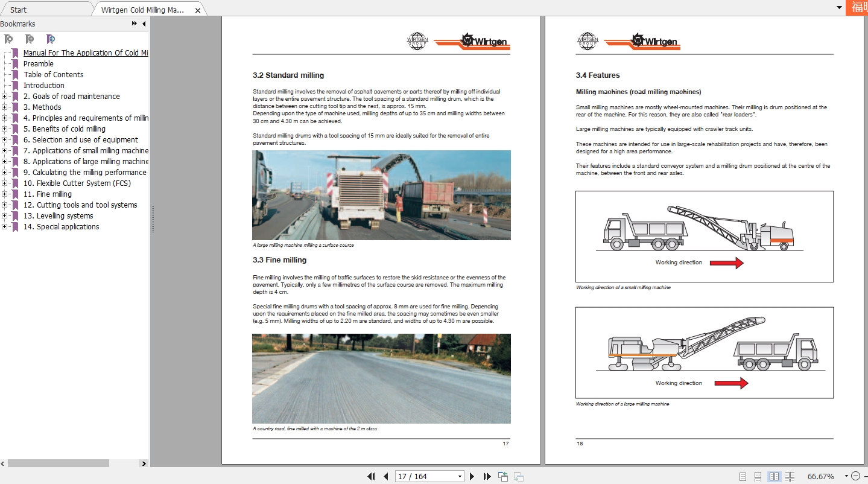Toggle facing two-page display mode
Screen dimensions: 868x484
point(774,476)
